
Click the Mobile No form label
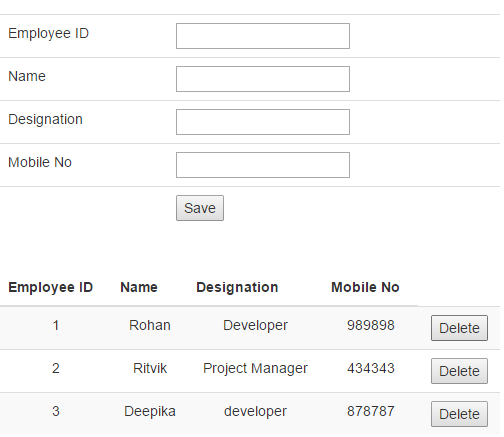point(40,162)
